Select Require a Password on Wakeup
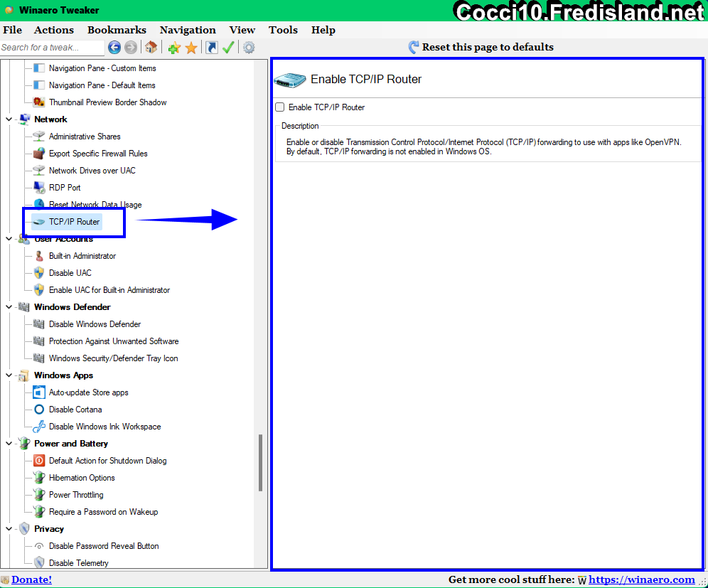708x588 pixels. tap(103, 512)
